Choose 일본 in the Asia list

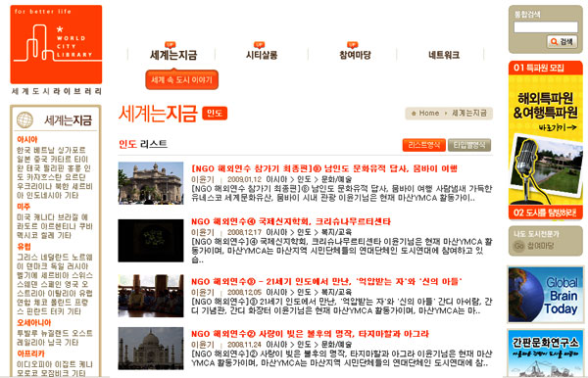(x=24, y=159)
